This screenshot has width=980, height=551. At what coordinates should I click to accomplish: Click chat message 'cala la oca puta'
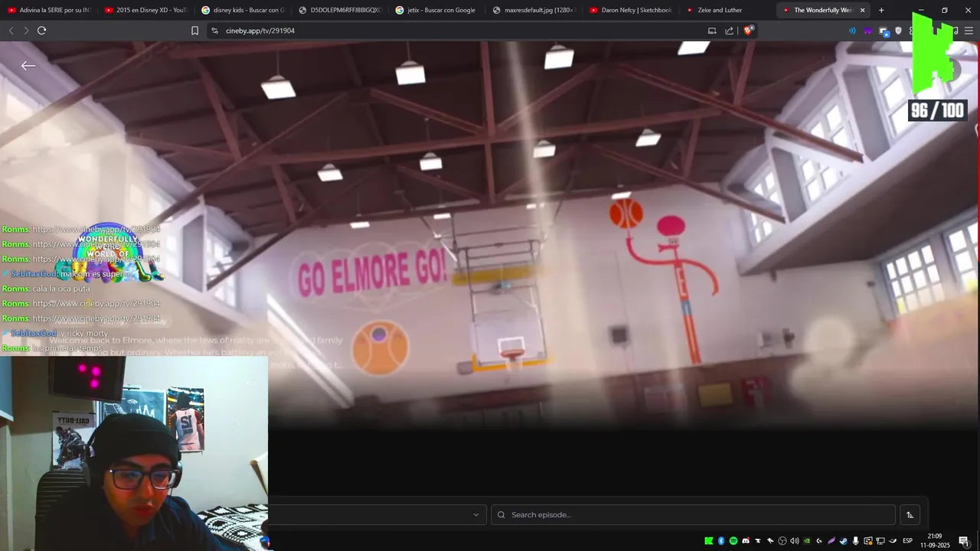(61, 289)
